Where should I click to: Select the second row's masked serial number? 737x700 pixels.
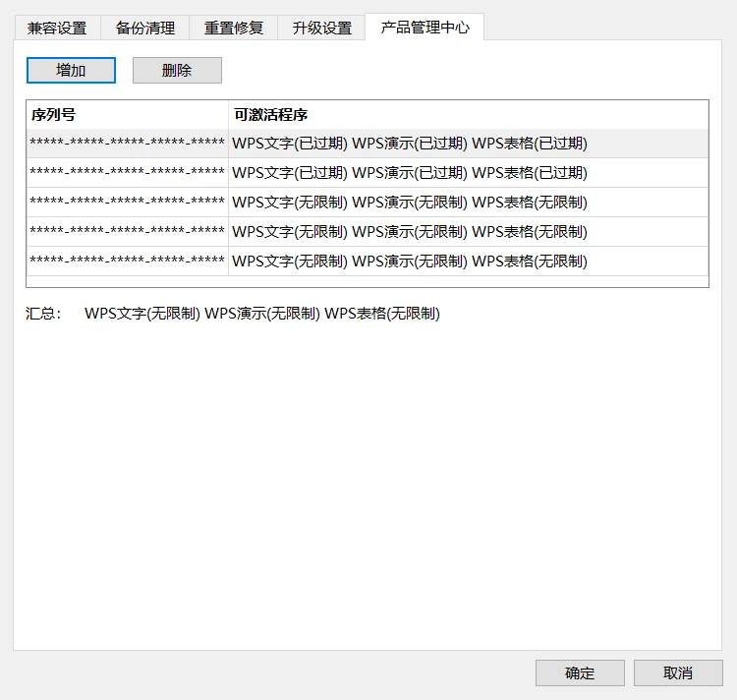pos(128,172)
